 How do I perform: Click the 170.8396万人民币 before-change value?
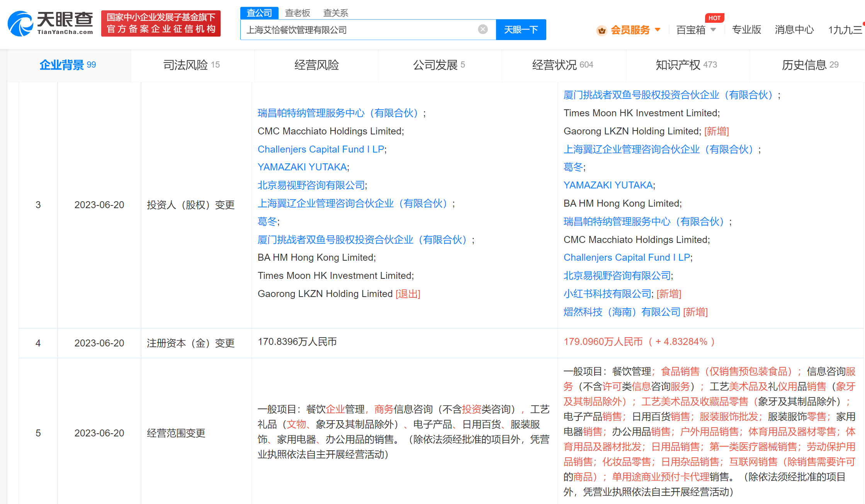point(297,342)
